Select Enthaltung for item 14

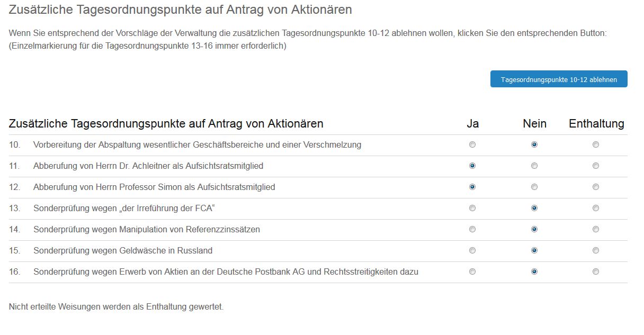[595, 229]
